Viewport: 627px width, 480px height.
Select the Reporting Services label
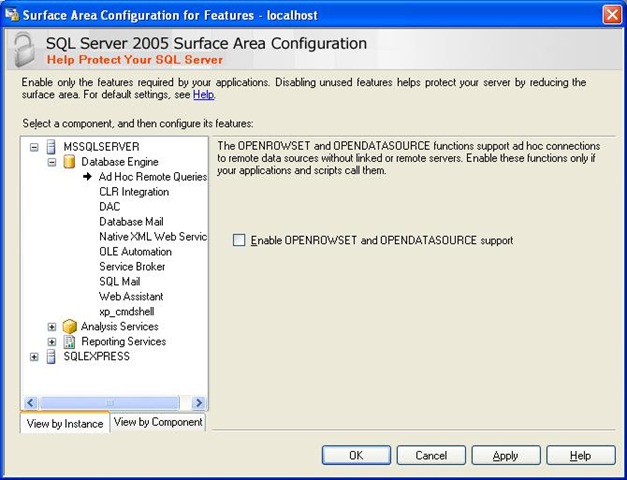tap(124, 342)
